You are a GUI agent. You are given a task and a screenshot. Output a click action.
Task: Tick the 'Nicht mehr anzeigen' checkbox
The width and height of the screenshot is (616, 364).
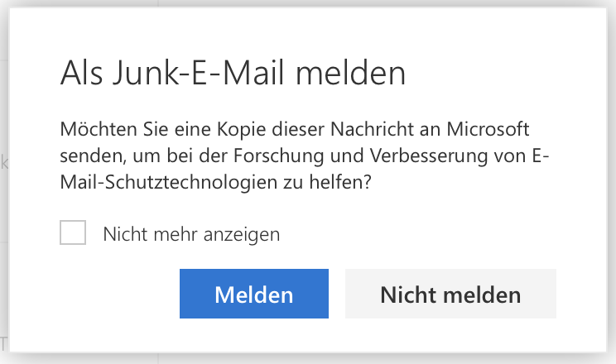(73, 233)
